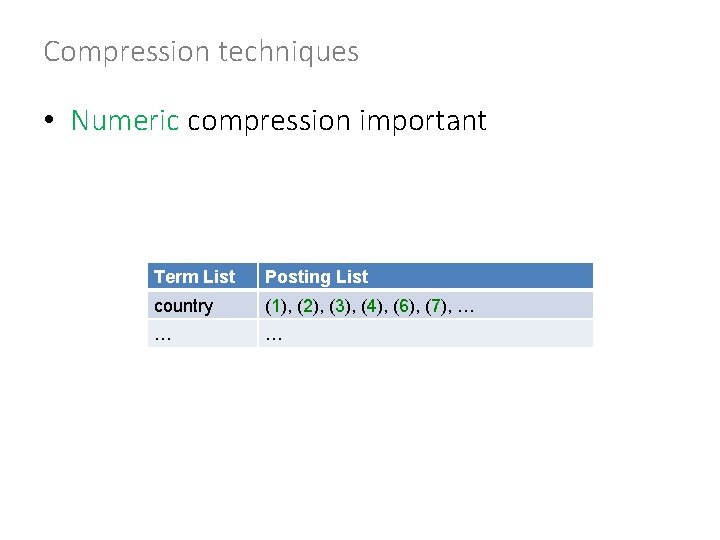Click posting entry (1) in country row
The image size is (720, 540).
pos(276,306)
